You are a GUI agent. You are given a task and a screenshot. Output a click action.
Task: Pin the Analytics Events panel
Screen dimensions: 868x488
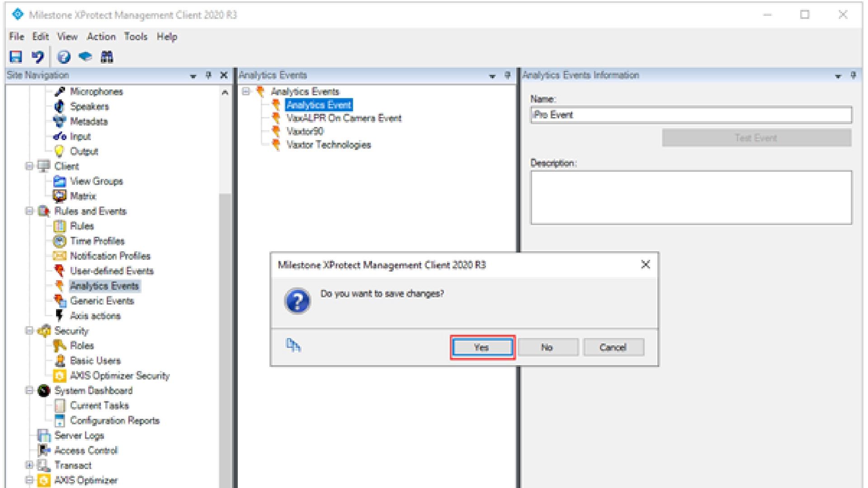(x=507, y=75)
